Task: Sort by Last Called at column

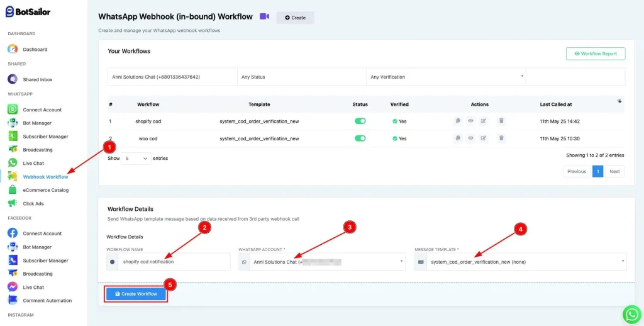Action: (x=556, y=104)
